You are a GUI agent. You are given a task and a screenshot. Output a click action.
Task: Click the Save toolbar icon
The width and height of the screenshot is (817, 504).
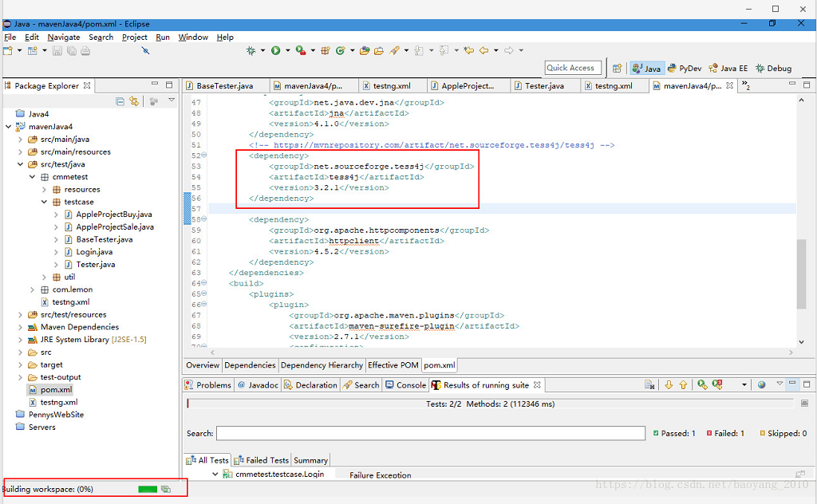pyautogui.click(x=57, y=50)
